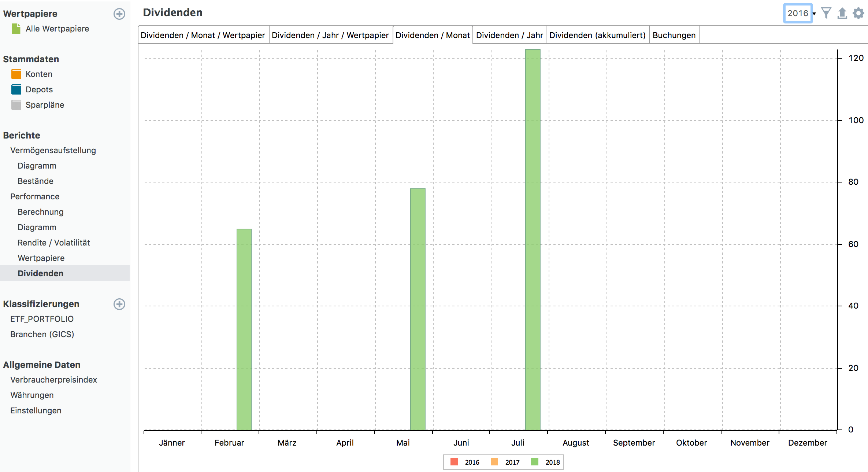Image resolution: width=868 pixels, height=472 pixels.
Task: Select Performance in sidebar
Action: point(35,196)
